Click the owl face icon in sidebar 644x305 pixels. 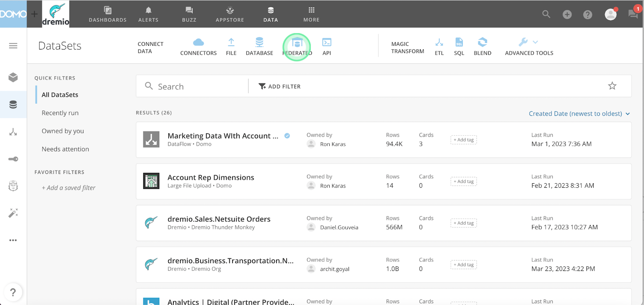click(13, 186)
